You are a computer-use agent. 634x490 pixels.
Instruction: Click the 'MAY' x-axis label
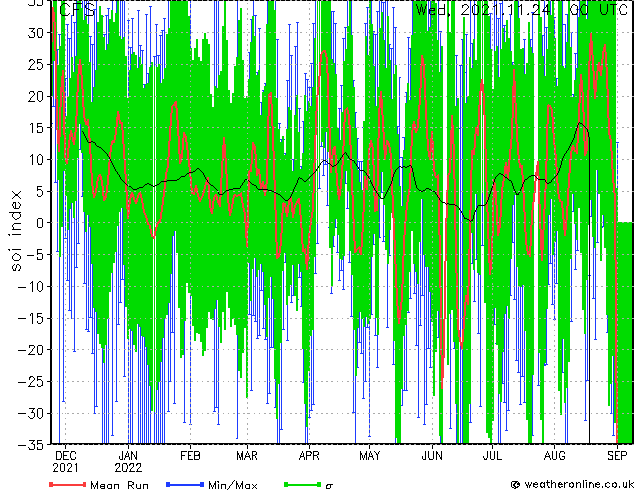tap(370, 456)
